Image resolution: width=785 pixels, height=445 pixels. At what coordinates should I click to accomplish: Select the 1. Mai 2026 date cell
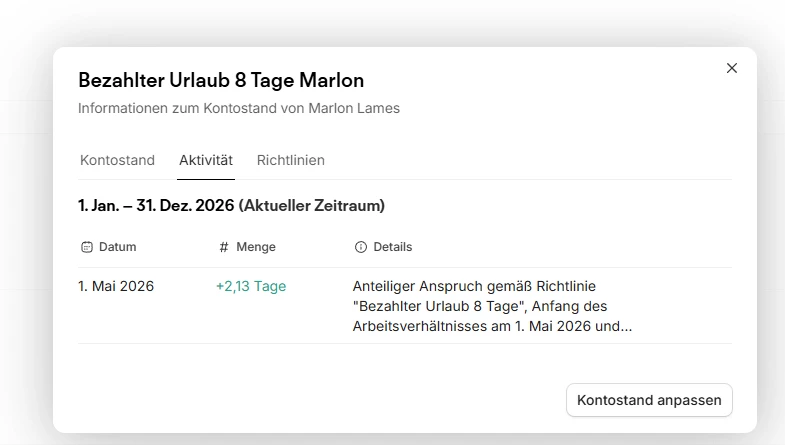click(x=116, y=286)
